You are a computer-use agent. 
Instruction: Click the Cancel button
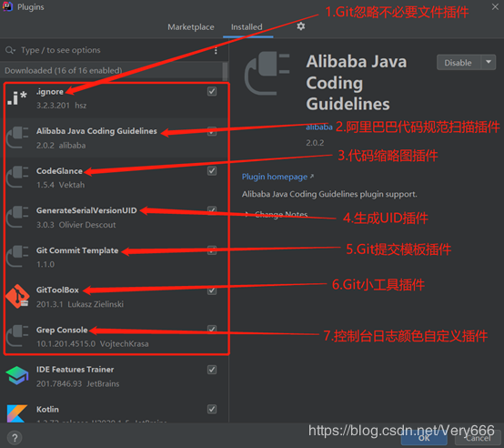tap(479, 438)
